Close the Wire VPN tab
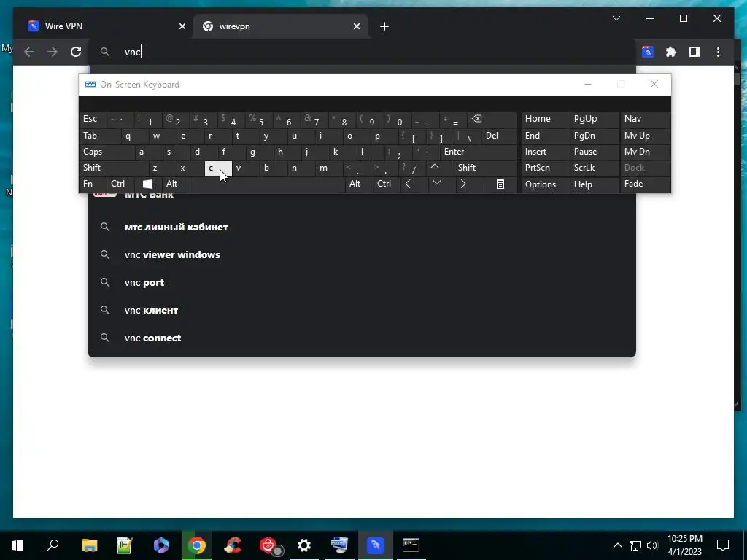The width and height of the screenshot is (747, 560). [182, 27]
